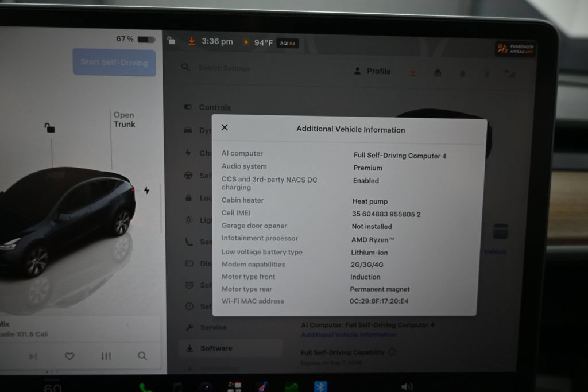Viewport: 588px width, 392px height.
Task: Tap the 3:36 pm clock in the status bar
Action: [x=217, y=41]
